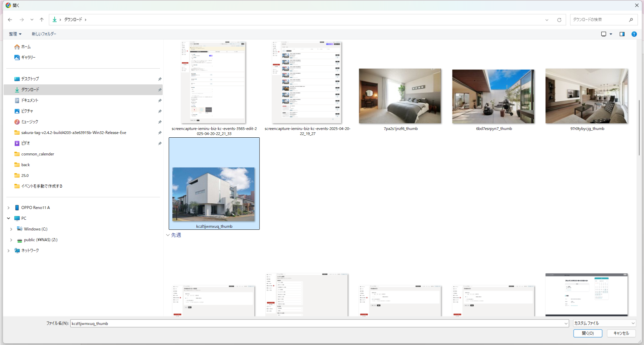The width and height of the screenshot is (644, 345).
Task: Open view options dropdown arrow
Action: pos(611,34)
